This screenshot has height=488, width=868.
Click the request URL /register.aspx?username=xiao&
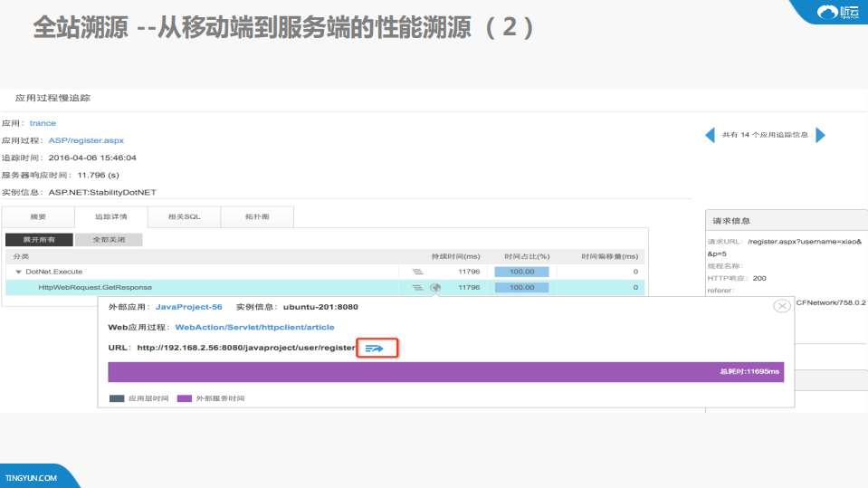tap(805, 242)
